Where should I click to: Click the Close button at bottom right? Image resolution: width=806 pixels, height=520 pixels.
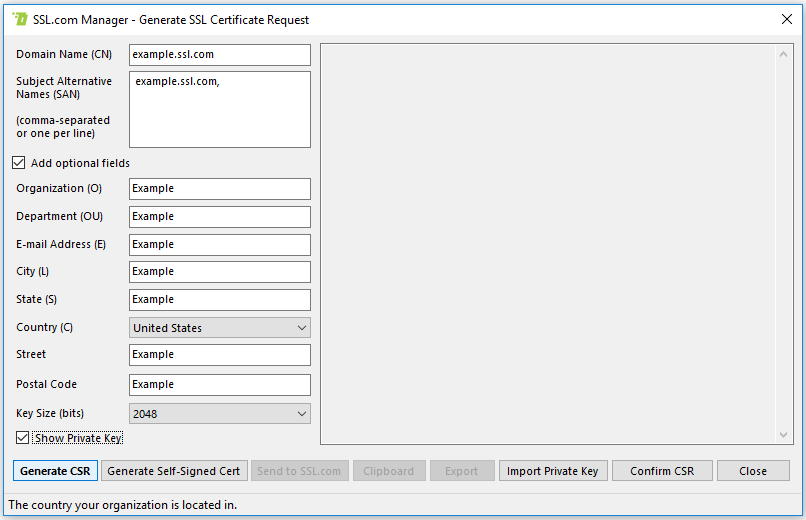[753, 471]
